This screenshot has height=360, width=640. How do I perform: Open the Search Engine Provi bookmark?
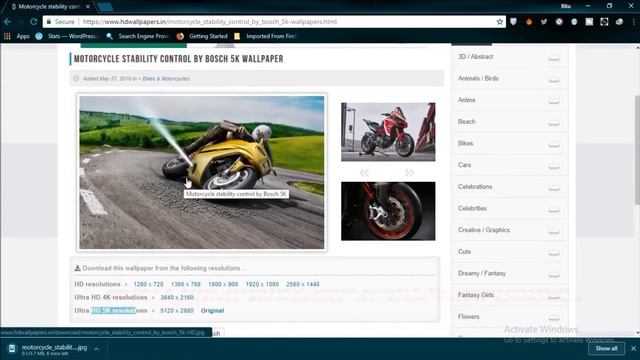point(138,36)
